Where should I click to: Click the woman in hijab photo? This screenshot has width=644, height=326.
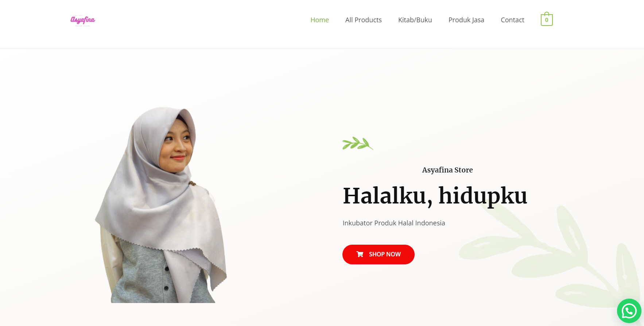161,205
